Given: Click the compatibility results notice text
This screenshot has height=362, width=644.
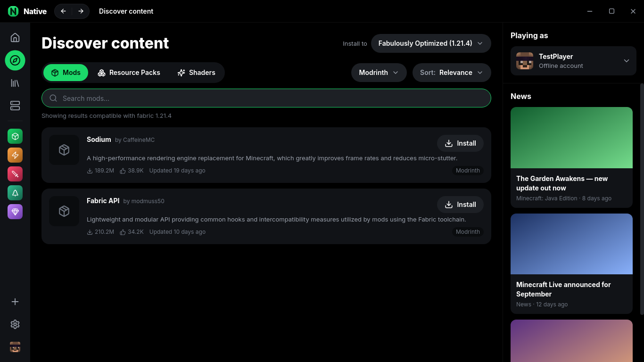Looking at the screenshot, I should tap(107, 116).
